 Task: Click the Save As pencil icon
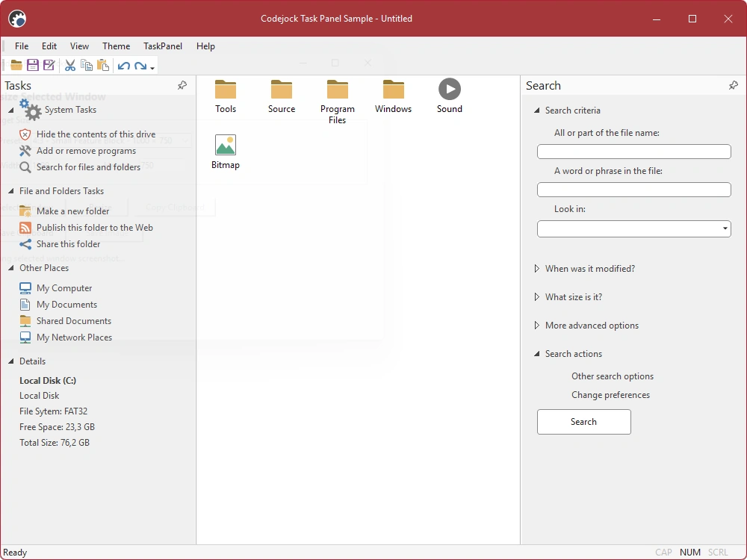pyautogui.click(x=49, y=65)
